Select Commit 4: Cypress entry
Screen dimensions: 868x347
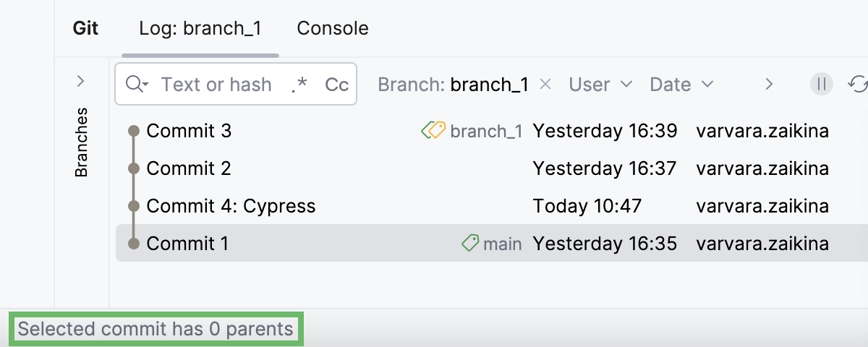[x=231, y=206]
